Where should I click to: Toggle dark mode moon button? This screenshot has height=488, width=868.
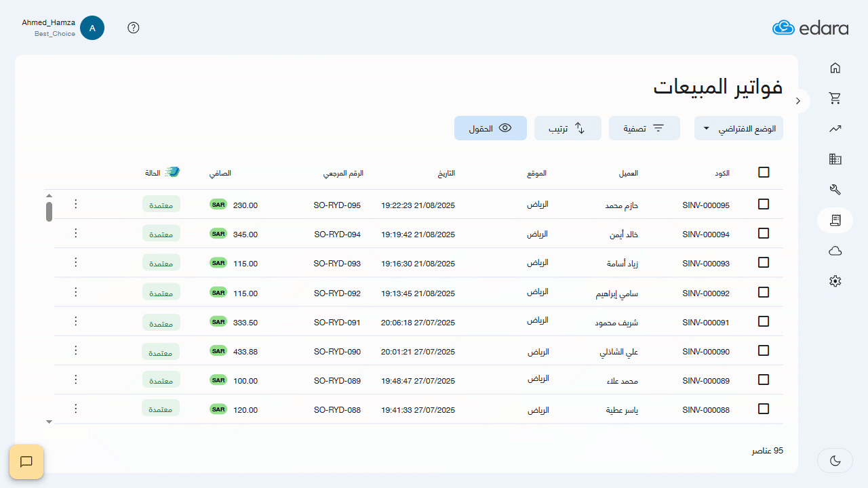pyautogui.click(x=835, y=461)
